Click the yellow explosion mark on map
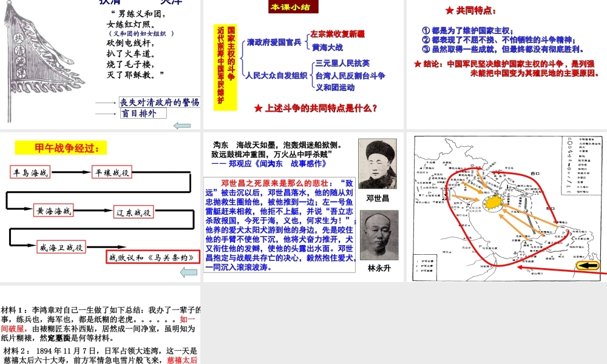 (x=492, y=203)
